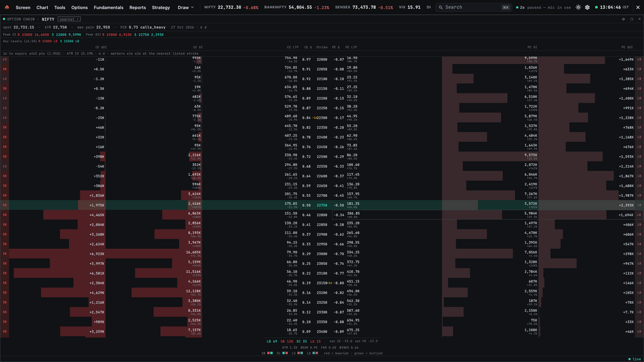Image resolution: width=644 pixels, height=362 pixels.
Task: Open the nearest expiry dropdown
Action: [x=69, y=19]
